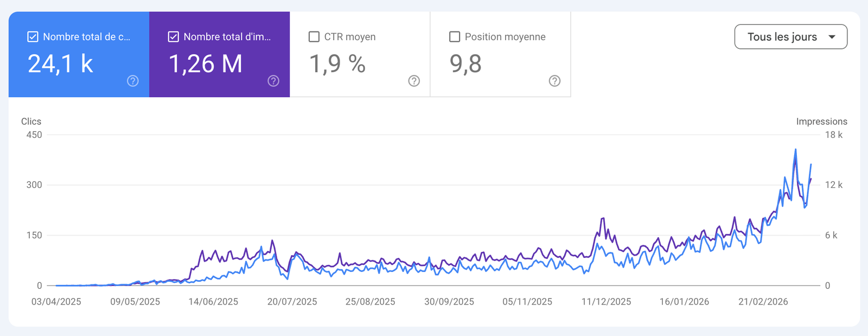
Task: Click the 9,8 average position value
Action: coord(465,64)
